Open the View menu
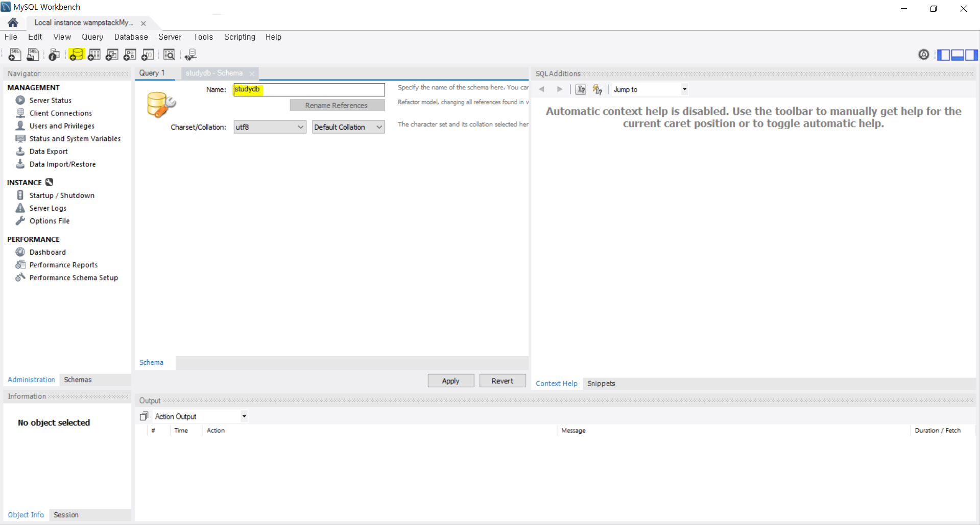Viewport: 980px width, 525px height. click(x=62, y=37)
